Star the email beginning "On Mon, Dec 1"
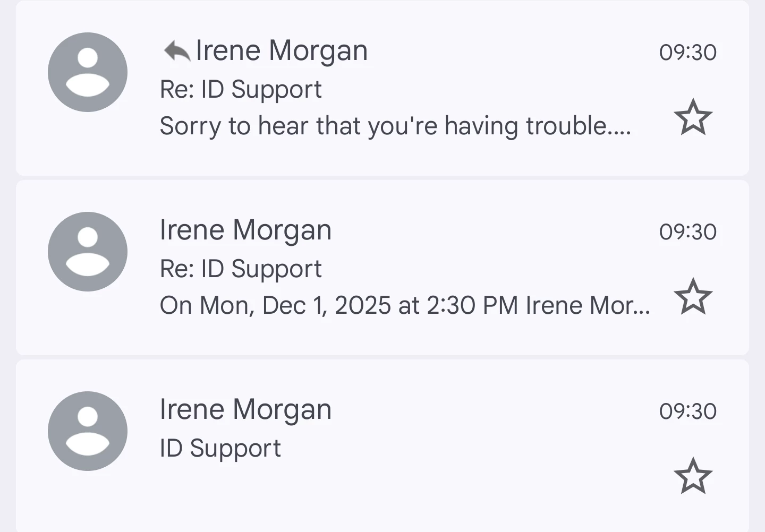 coord(693,297)
